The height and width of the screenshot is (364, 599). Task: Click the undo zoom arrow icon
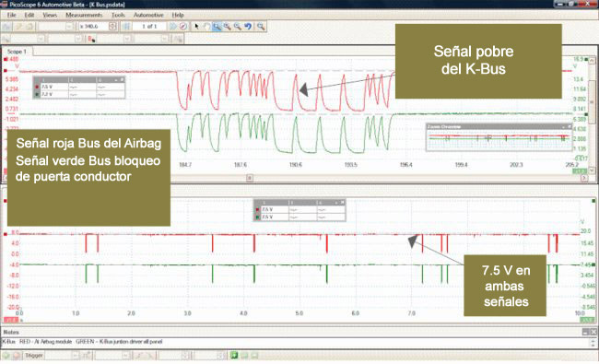[248, 27]
